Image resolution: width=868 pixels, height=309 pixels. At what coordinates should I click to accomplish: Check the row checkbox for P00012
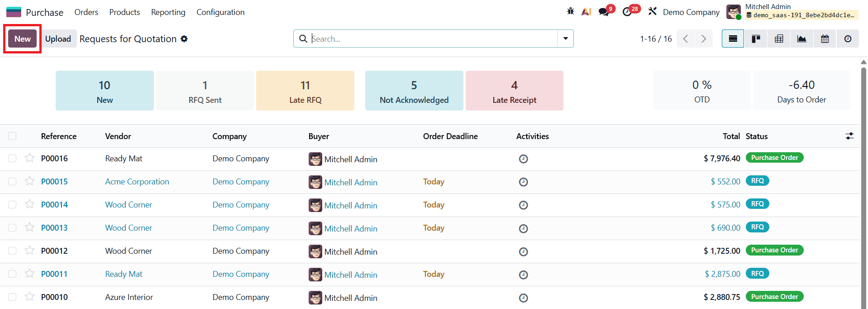12,251
